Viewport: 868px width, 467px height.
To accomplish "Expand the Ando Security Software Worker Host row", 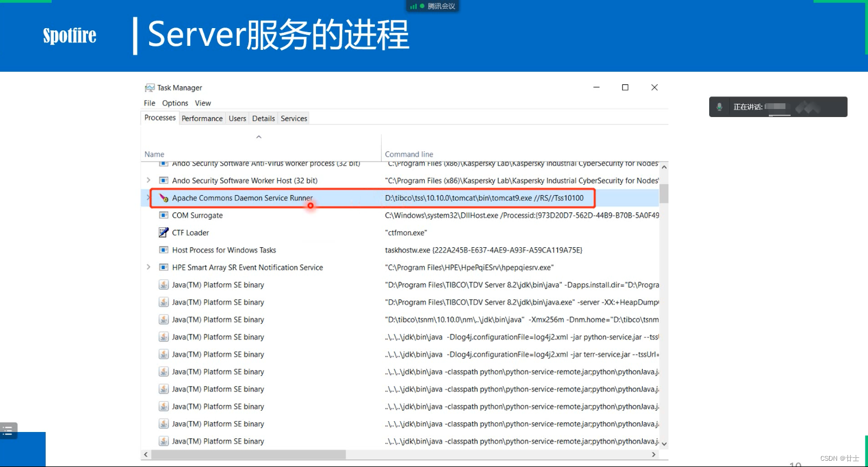I will point(148,180).
